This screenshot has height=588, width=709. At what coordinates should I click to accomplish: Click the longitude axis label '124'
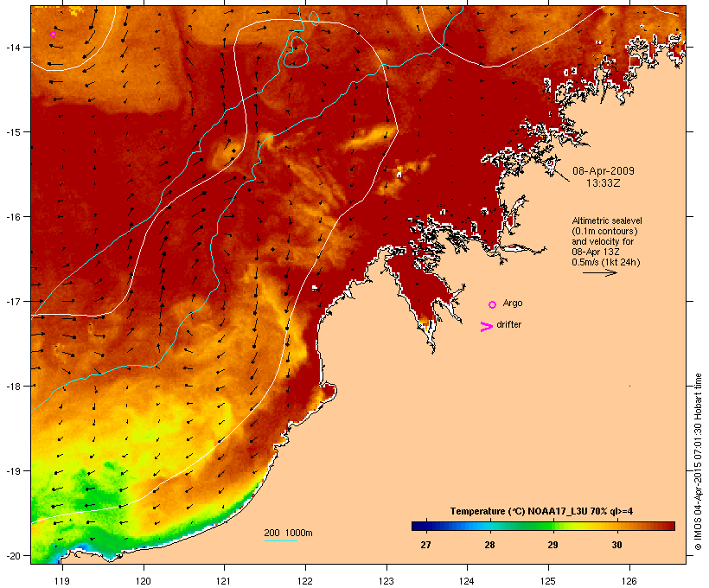pos(467,581)
